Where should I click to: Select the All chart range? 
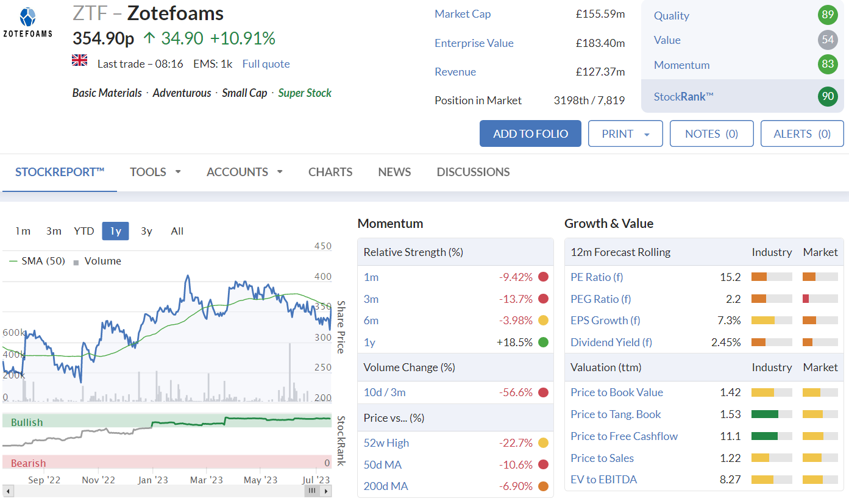point(177,231)
